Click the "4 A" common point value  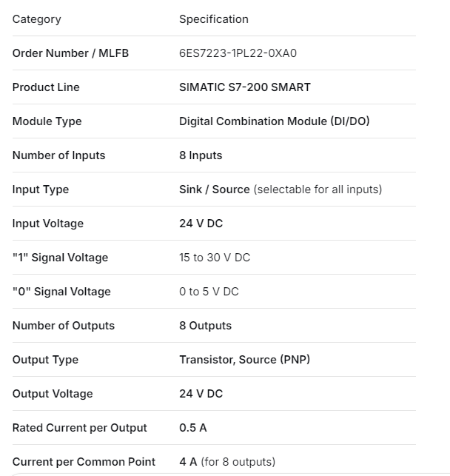click(188, 462)
